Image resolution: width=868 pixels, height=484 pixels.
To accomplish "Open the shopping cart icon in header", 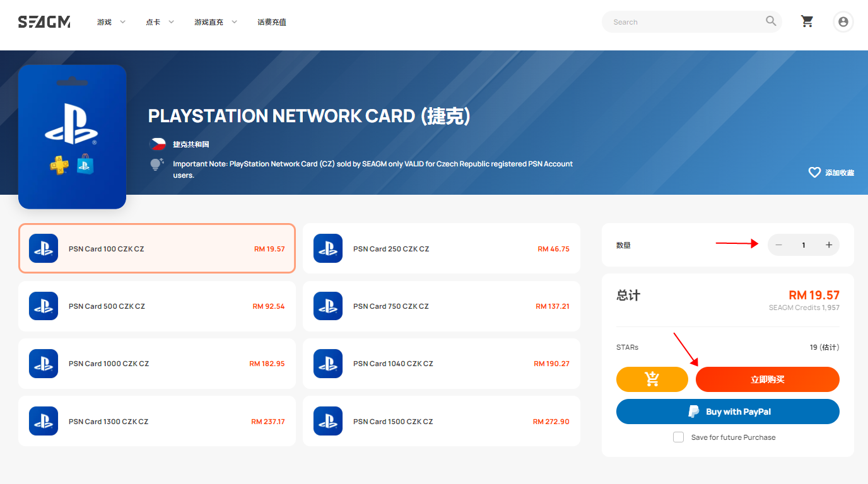I will (807, 21).
